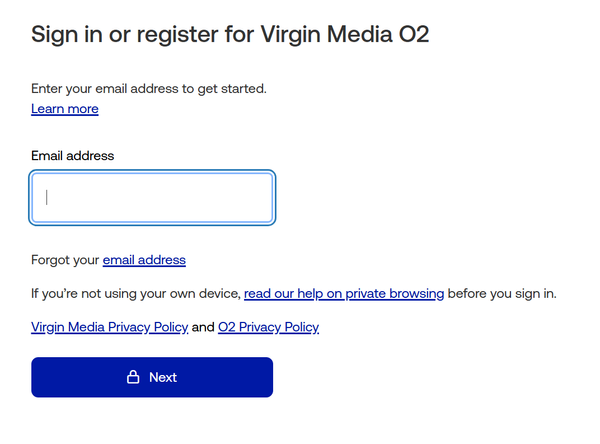The image size is (600, 444).
Task: Focus the Email address input field
Action: click(152, 198)
